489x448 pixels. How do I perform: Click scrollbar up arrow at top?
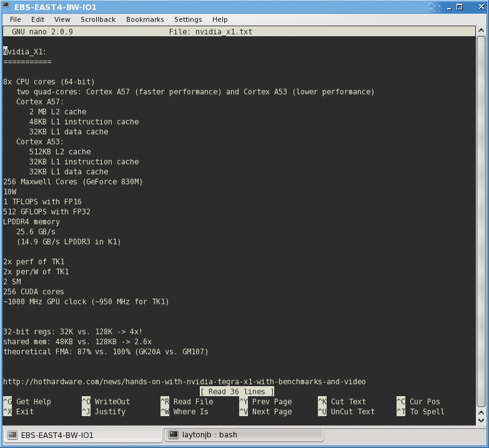coord(481,31)
